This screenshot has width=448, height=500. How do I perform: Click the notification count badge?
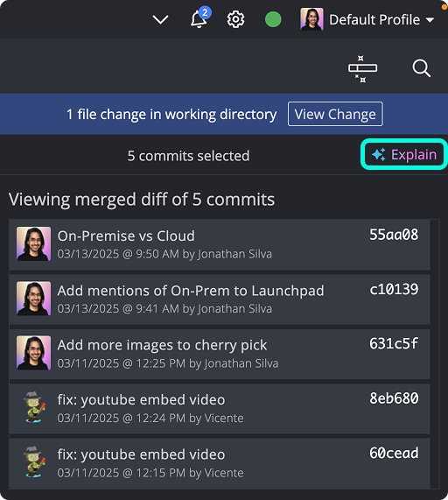205,12
